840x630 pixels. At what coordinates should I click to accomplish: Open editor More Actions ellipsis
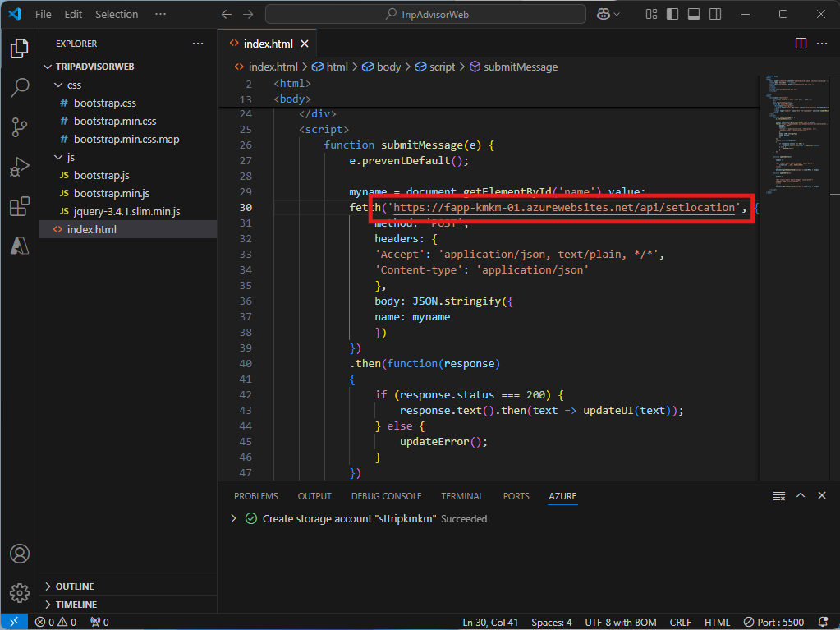pos(822,44)
